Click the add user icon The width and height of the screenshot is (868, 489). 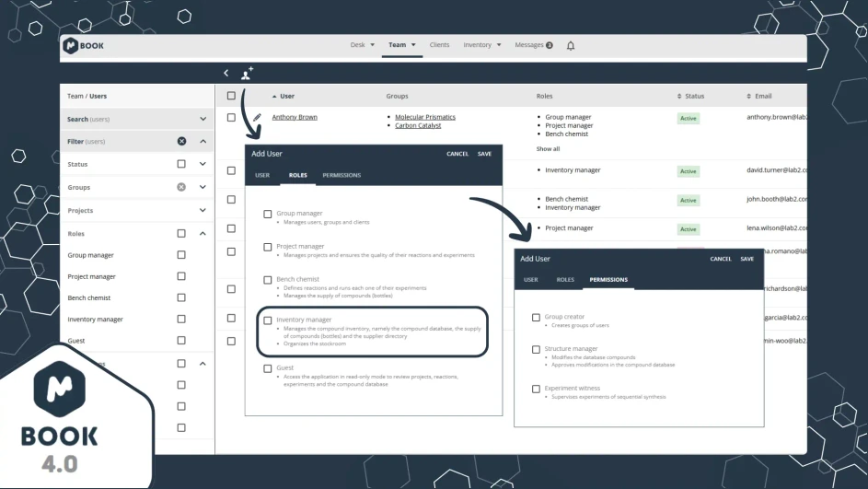point(247,73)
